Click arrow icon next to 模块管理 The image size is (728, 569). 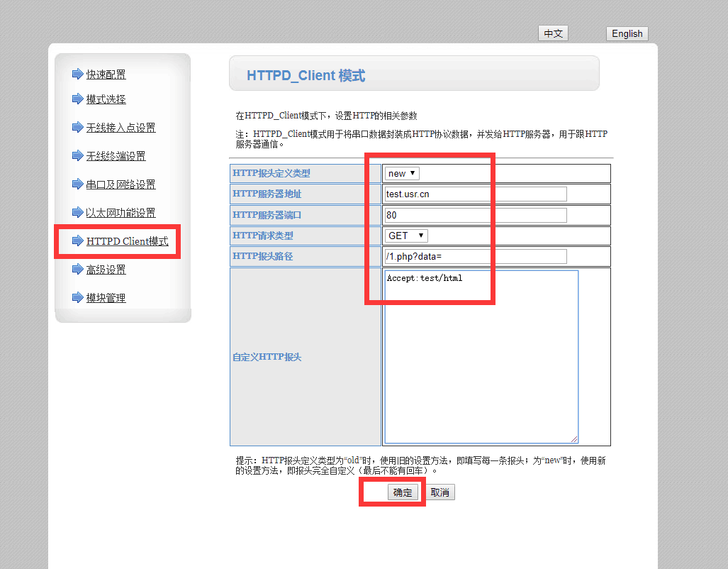pos(77,297)
